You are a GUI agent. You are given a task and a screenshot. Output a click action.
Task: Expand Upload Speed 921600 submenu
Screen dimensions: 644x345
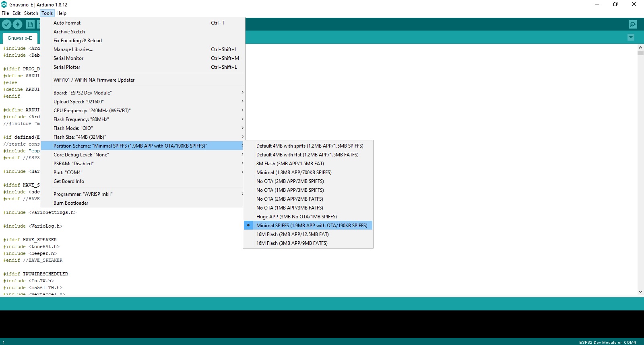click(x=143, y=102)
